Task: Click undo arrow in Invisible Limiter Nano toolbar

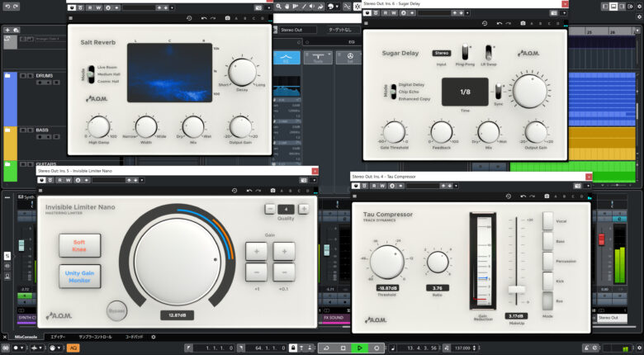Action: point(249,191)
